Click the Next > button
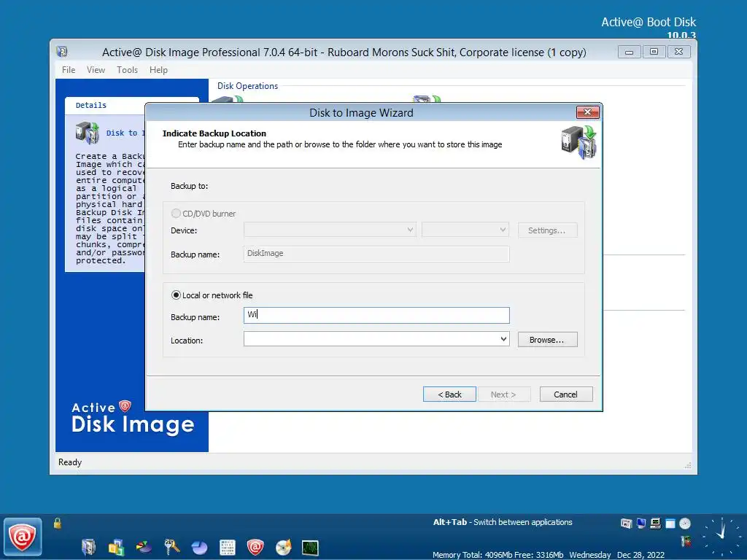The height and width of the screenshot is (560, 747). (x=503, y=394)
